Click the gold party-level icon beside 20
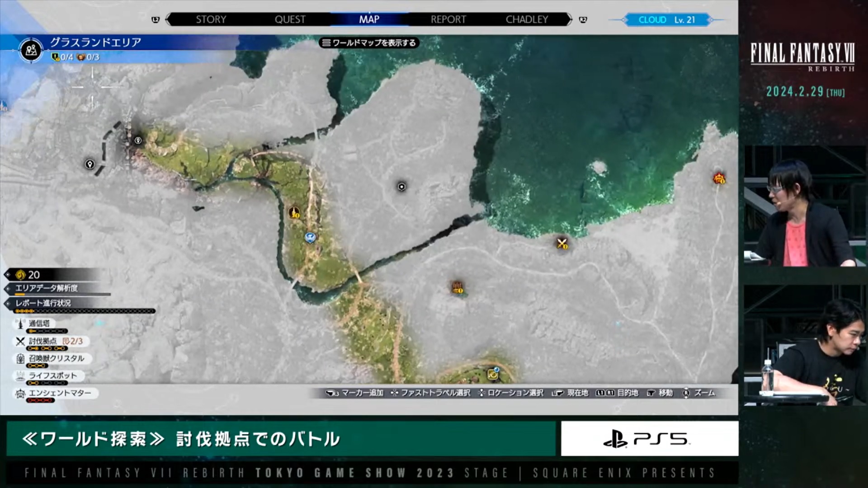The height and width of the screenshot is (488, 868). pyautogui.click(x=20, y=275)
